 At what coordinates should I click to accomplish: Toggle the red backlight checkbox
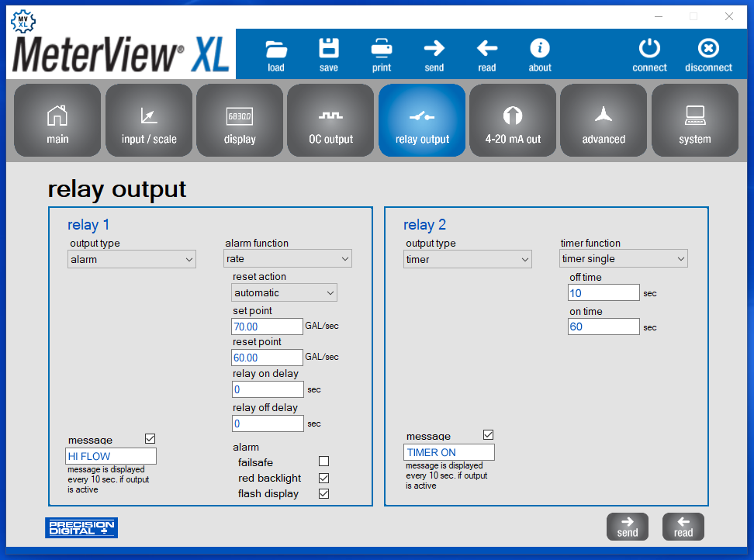click(x=324, y=478)
